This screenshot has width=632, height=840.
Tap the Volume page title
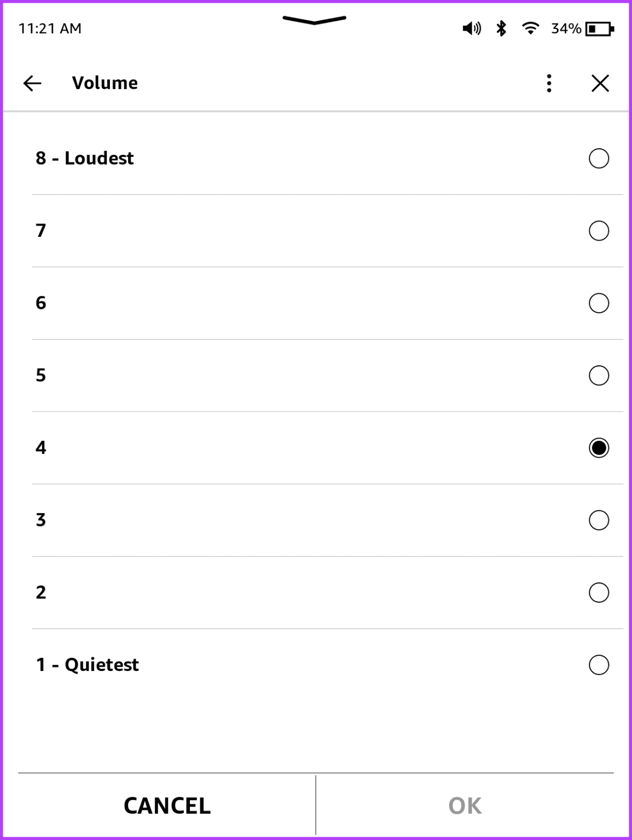pos(105,83)
